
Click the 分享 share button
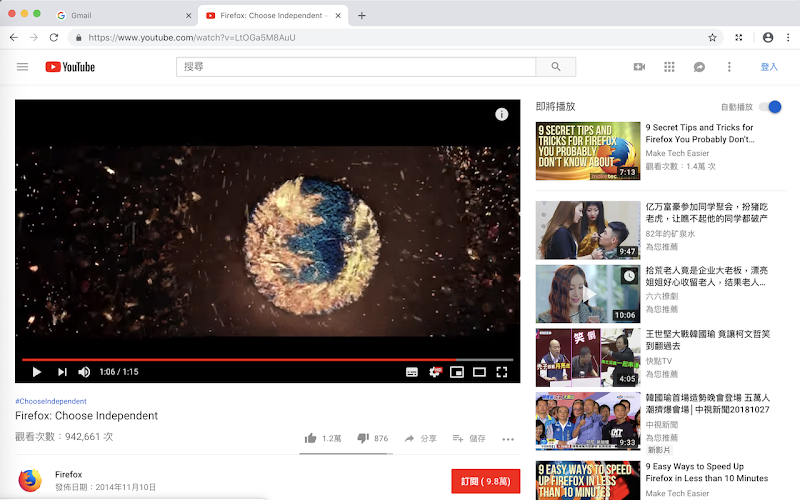421,438
